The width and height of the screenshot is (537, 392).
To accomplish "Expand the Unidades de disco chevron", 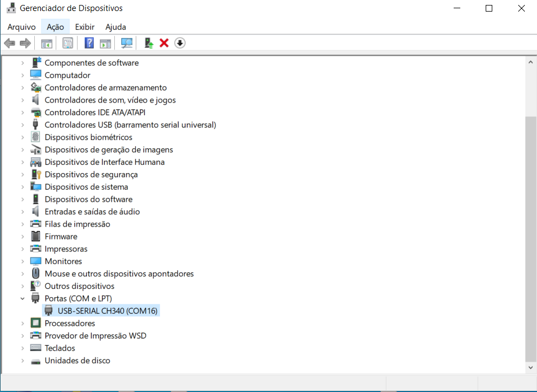I will 23,361.
